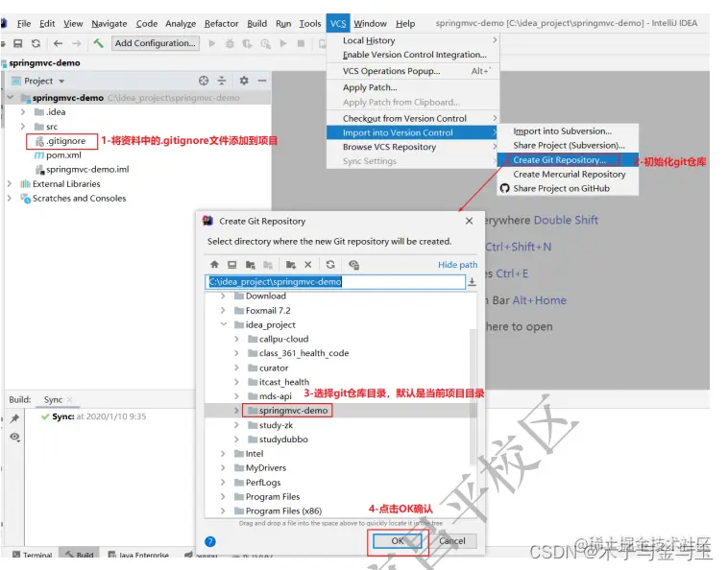Select springmvc-demo.iml file in tree

click(x=87, y=169)
